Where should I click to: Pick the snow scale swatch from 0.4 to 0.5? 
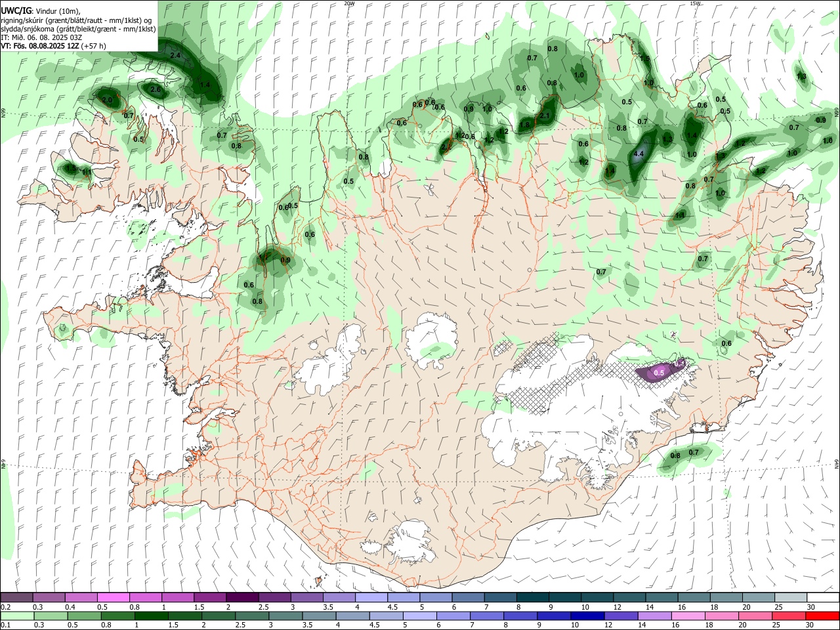coord(81,597)
